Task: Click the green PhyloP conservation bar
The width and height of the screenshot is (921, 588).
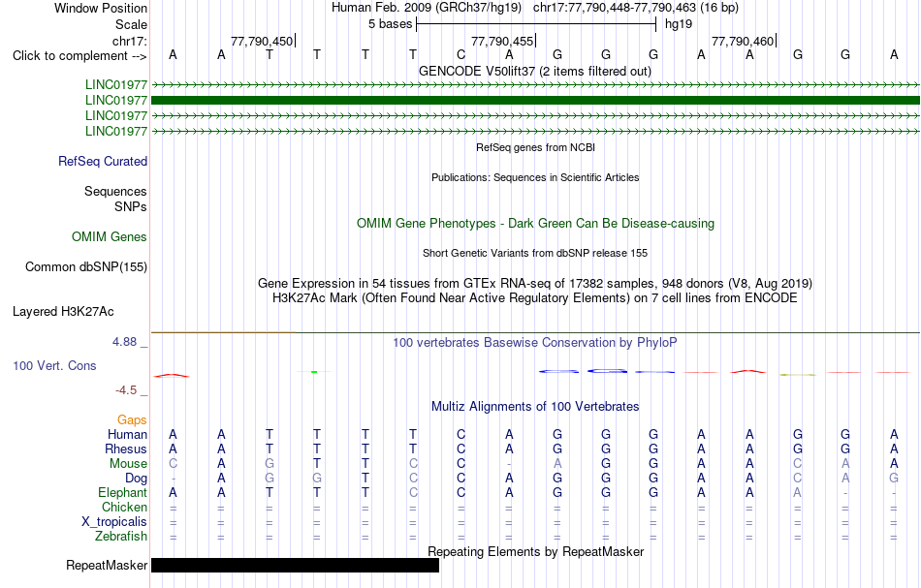Action: 314,372
